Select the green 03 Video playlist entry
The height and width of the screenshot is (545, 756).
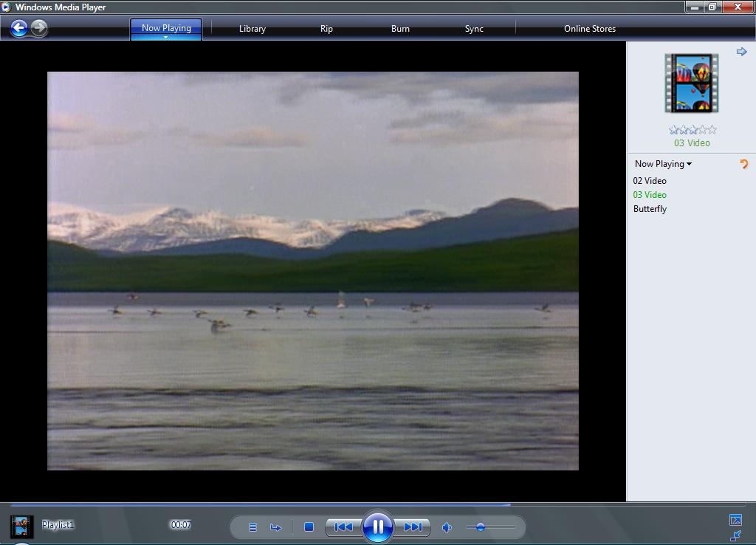pos(650,195)
